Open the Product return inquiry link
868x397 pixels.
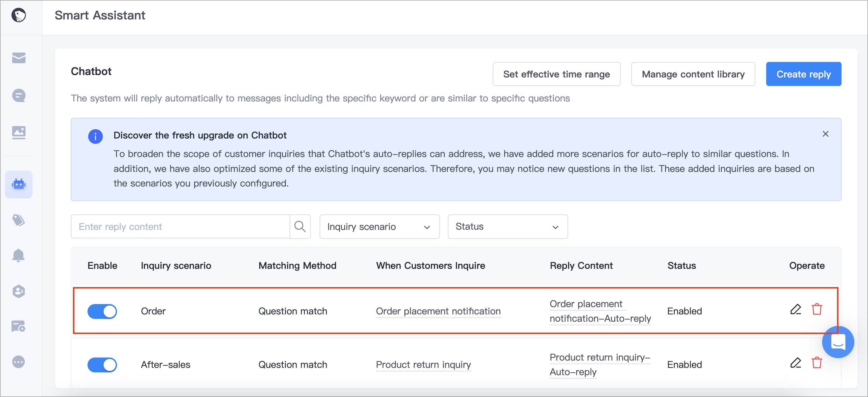(423, 364)
